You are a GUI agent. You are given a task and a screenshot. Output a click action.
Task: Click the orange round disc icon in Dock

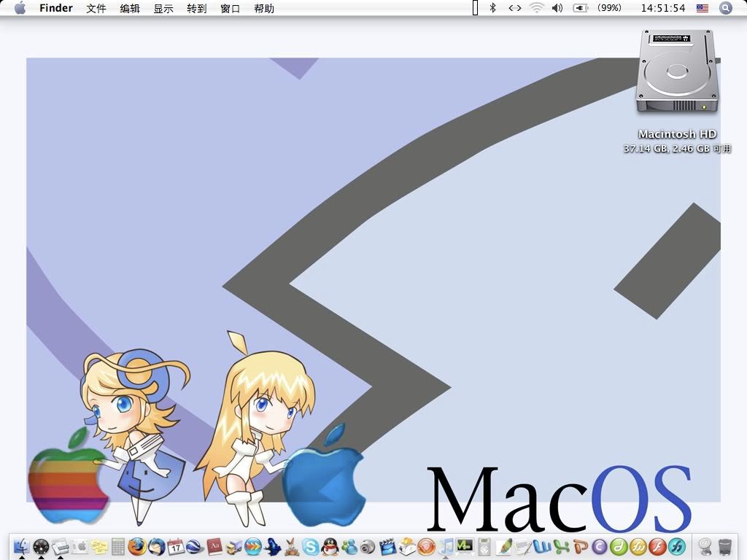[x=426, y=545]
